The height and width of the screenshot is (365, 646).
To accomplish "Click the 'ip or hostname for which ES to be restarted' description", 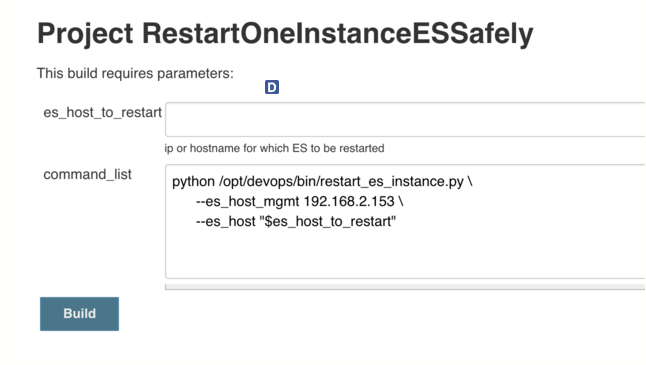I will (274, 148).
